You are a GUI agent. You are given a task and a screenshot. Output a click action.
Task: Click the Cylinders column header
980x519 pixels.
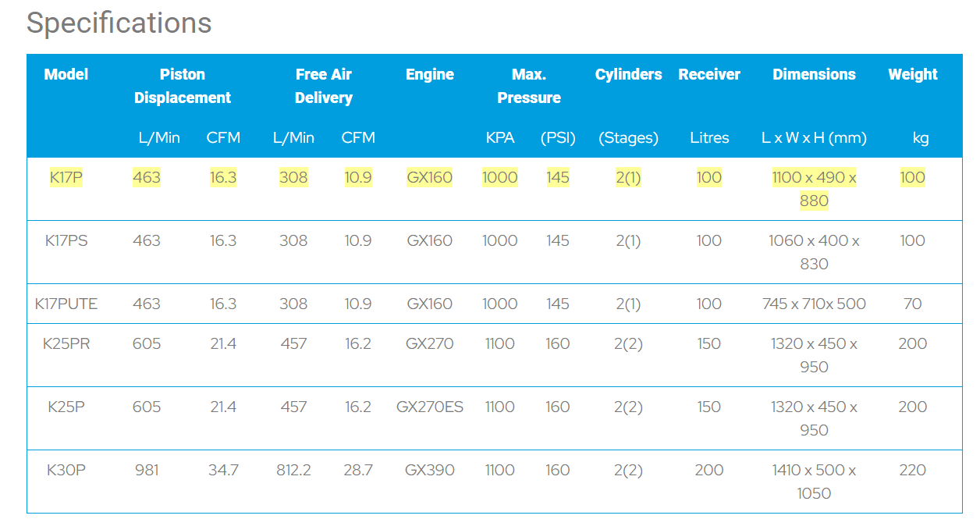(x=628, y=75)
